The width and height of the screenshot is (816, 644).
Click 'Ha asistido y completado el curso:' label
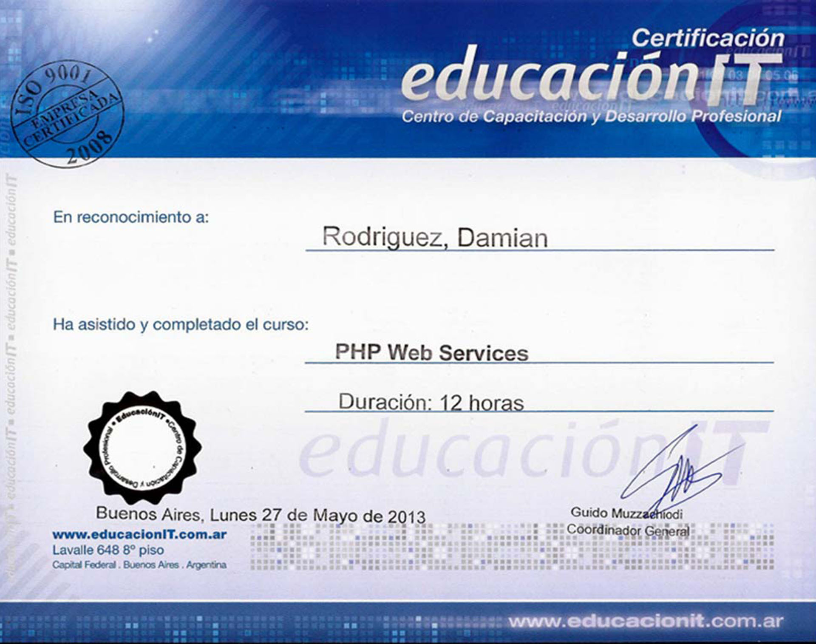tap(181, 325)
